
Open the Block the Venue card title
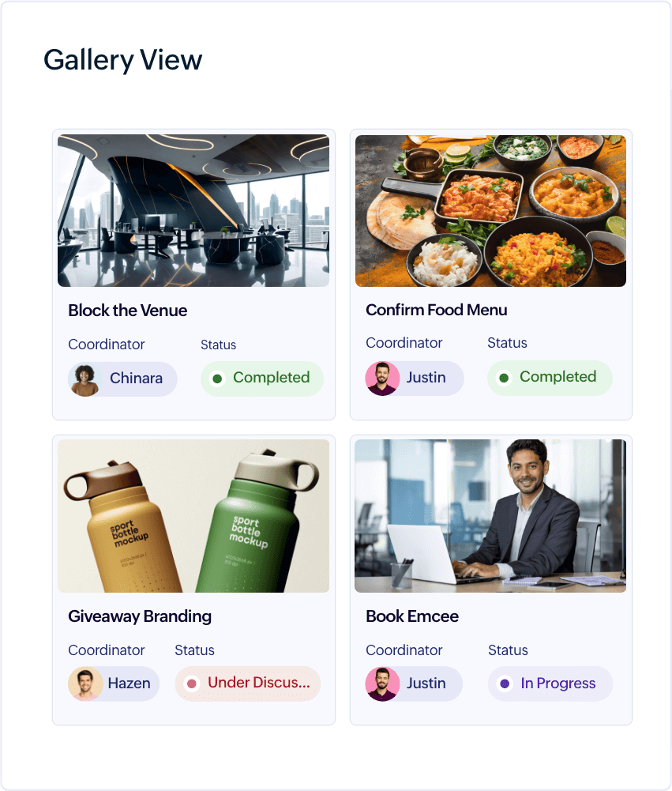[128, 311]
